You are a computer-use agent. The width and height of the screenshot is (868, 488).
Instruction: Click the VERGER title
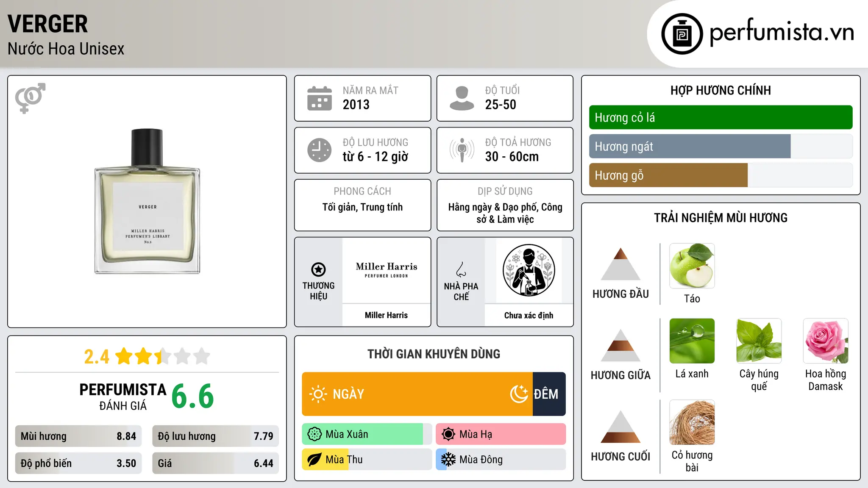(48, 24)
